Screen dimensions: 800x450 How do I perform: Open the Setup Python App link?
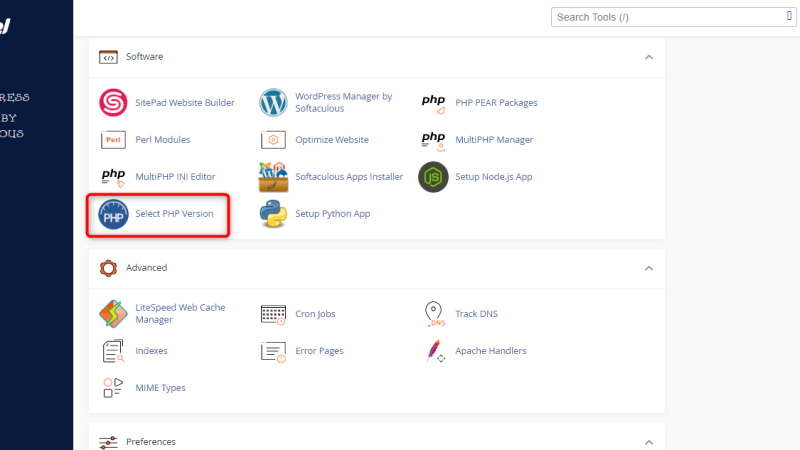click(x=333, y=214)
